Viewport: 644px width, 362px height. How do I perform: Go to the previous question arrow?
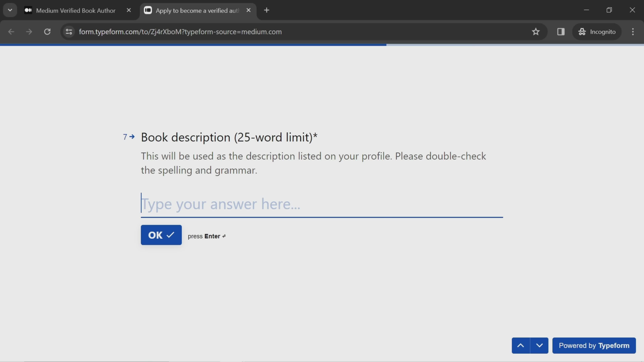(521, 345)
